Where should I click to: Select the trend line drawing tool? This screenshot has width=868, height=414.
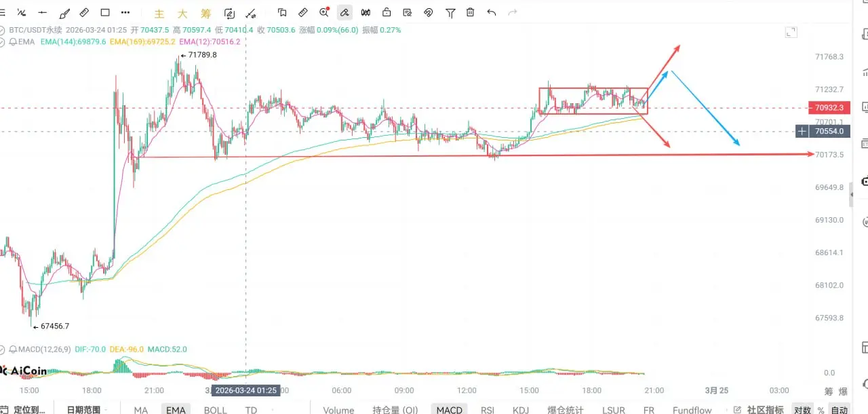point(22,12)
